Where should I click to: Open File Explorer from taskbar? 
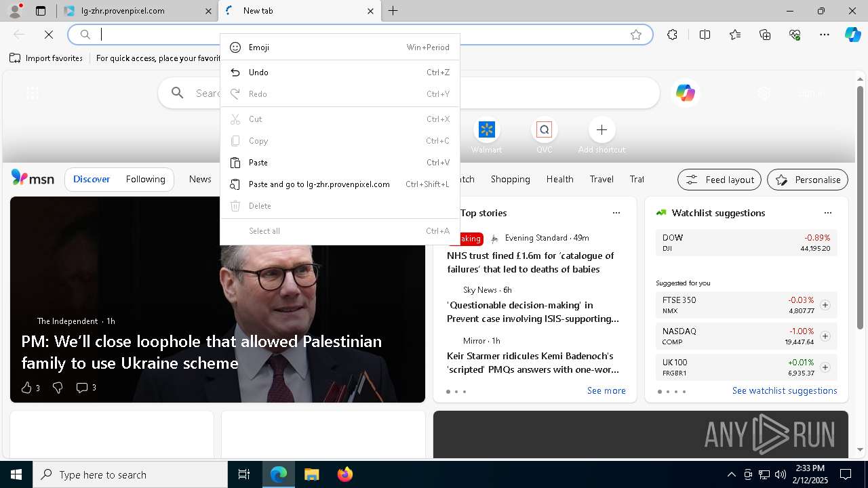[312, 474]
